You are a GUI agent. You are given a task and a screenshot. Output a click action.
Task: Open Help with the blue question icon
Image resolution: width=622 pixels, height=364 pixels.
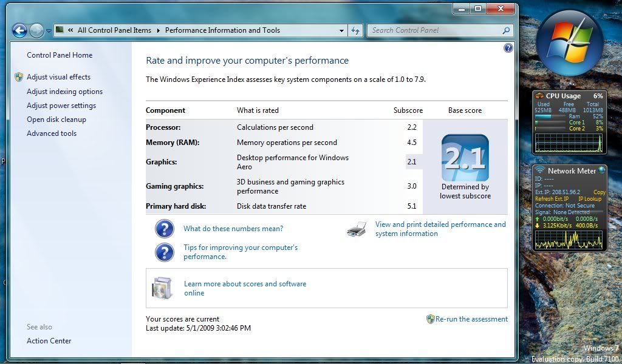pos(508,49)
